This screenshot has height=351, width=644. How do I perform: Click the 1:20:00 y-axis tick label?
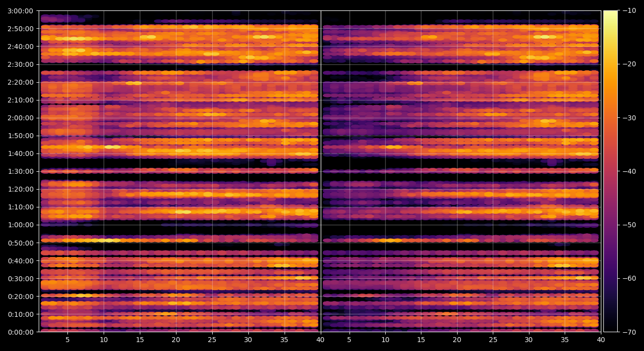[x=20, y=189]
